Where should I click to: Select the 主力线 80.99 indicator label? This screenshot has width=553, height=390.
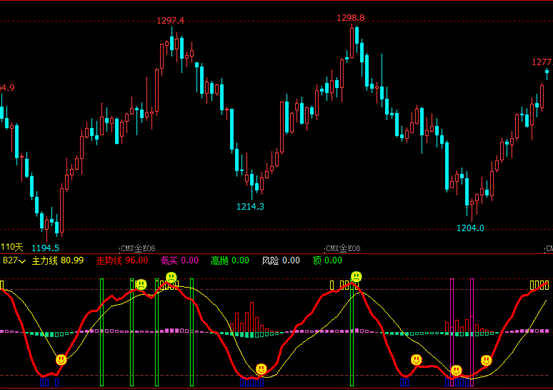click(x=58, y=261)
